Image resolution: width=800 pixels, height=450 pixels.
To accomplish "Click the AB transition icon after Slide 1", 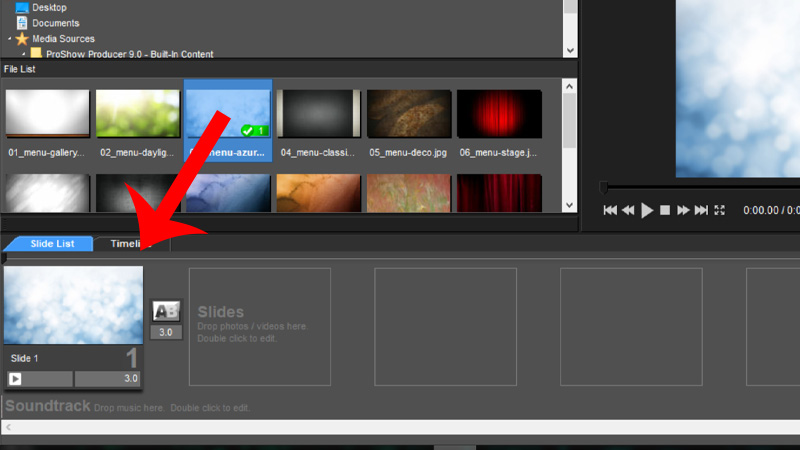I will (x=166, y=311).
